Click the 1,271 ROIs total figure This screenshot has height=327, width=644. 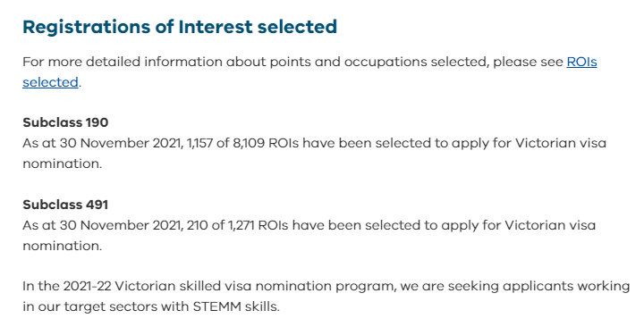tap(241, 225)
